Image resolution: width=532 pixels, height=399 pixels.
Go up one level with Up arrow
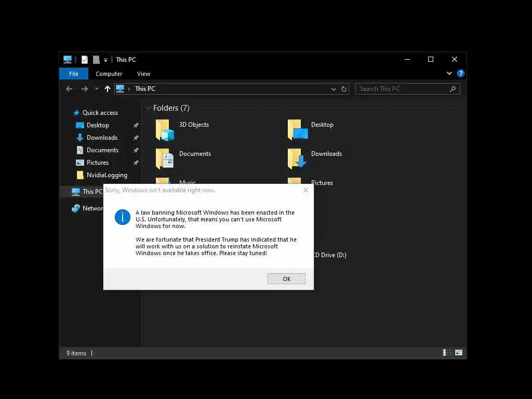click(108, 88)
